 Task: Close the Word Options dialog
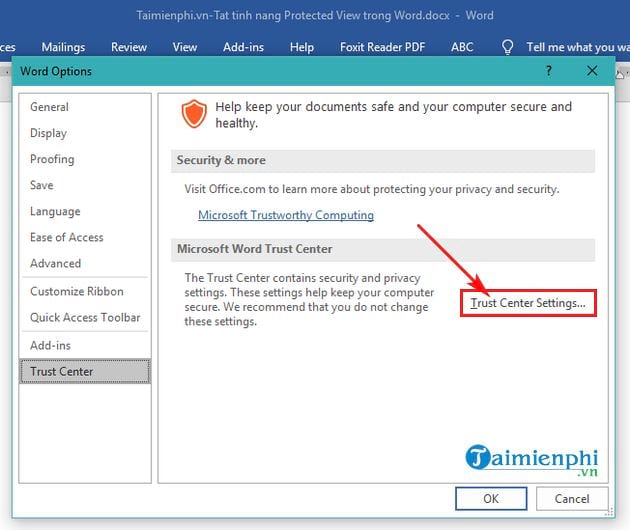pyautogui.click(x=593, y=71)
